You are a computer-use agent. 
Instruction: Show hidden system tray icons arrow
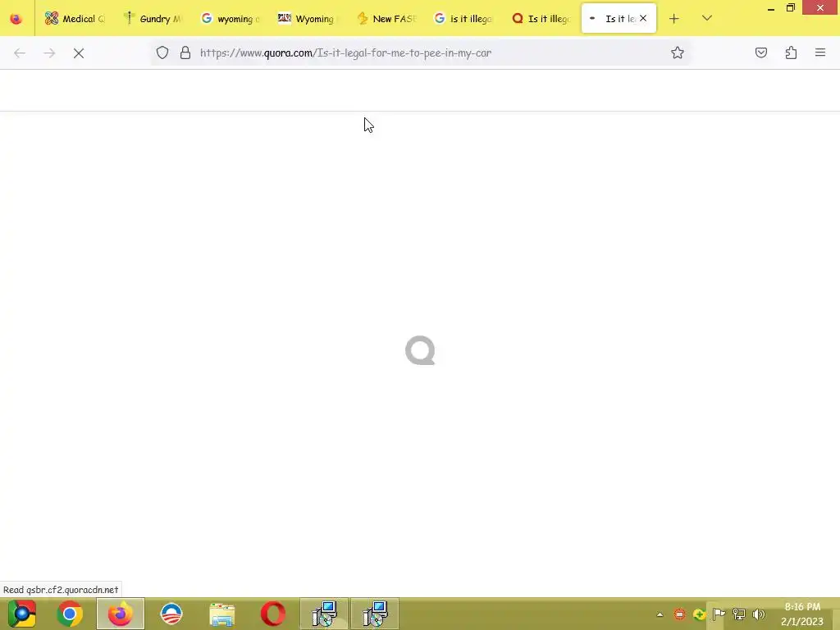(660, 614)
